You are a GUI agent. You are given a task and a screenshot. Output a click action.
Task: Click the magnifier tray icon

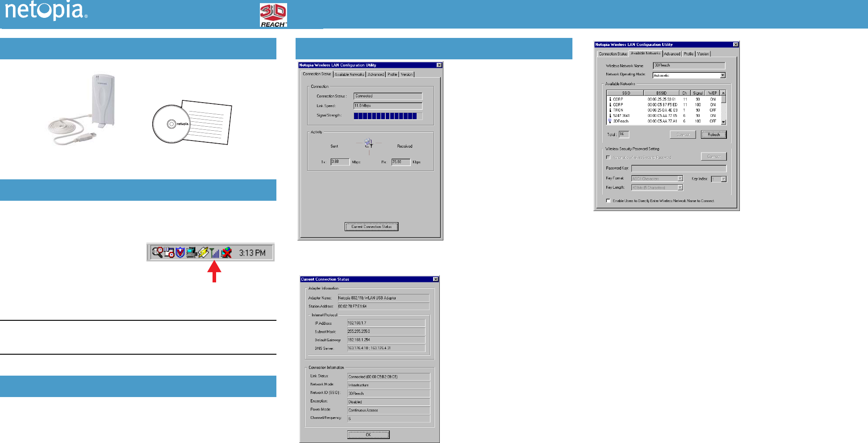(x=157, y=253)
